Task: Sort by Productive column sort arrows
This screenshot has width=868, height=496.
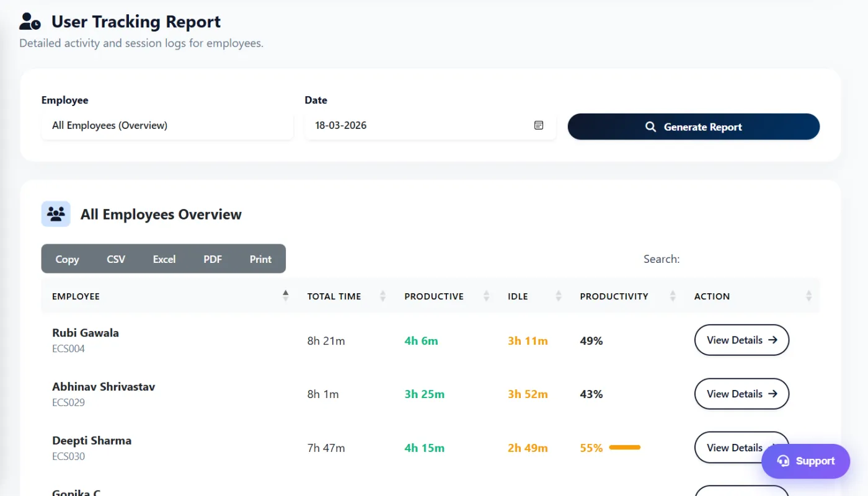Action: click(486, 296)
